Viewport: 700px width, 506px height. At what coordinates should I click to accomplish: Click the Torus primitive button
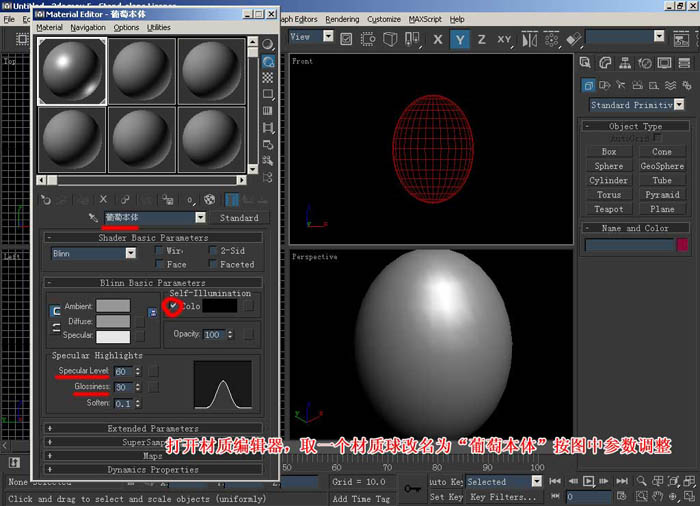608,195
